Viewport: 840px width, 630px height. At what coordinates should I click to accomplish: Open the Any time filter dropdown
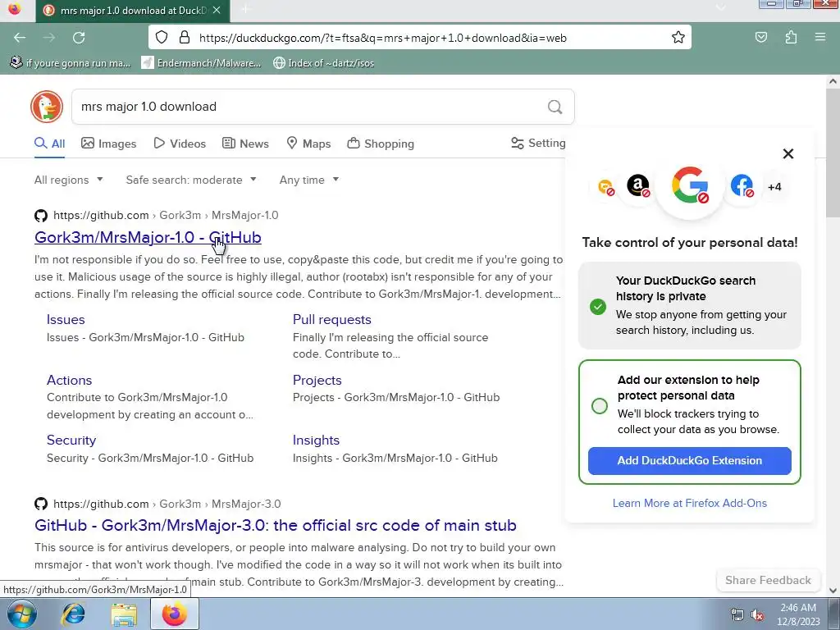(x=309, y=180)
